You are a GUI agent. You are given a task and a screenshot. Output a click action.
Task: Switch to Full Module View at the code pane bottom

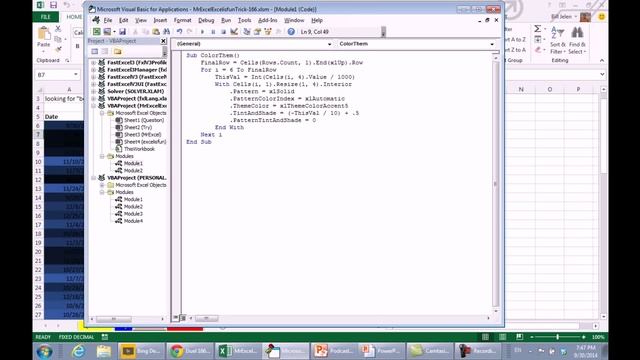pyautogui.click(x=183, y=318)
